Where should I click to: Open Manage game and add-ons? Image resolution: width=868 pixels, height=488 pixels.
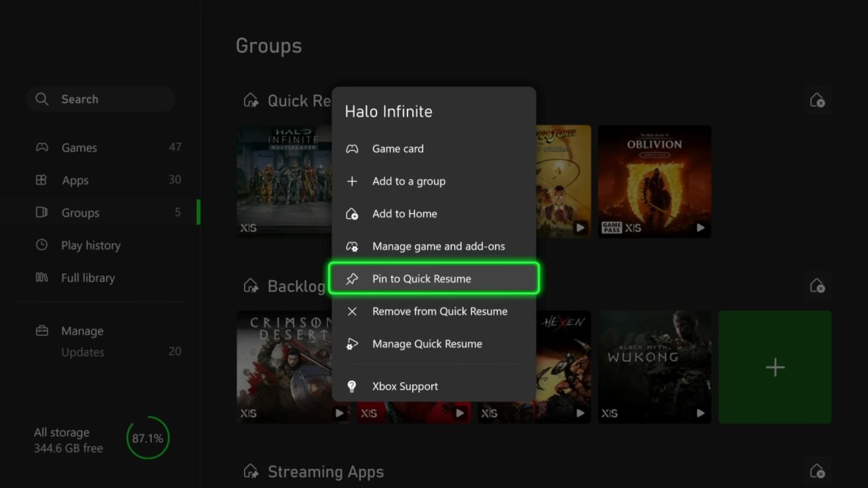pyautogui.click(x=434, y=246)
